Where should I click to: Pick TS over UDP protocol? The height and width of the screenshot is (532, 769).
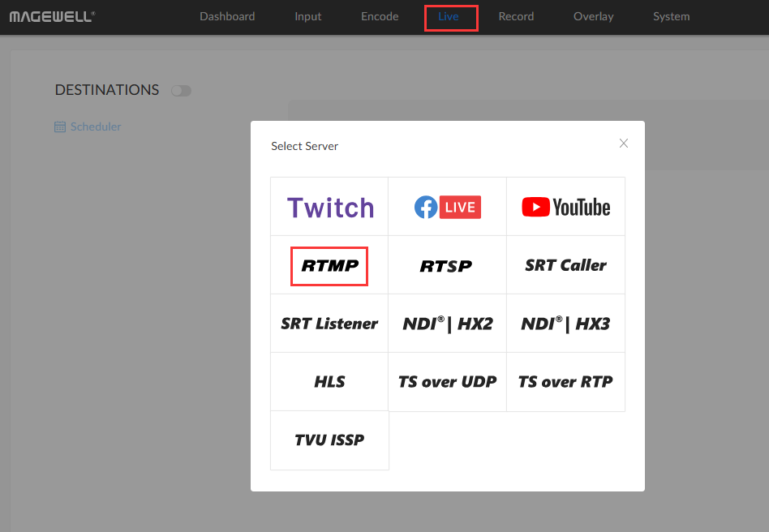pyautogui.click(x=447, y=381)
